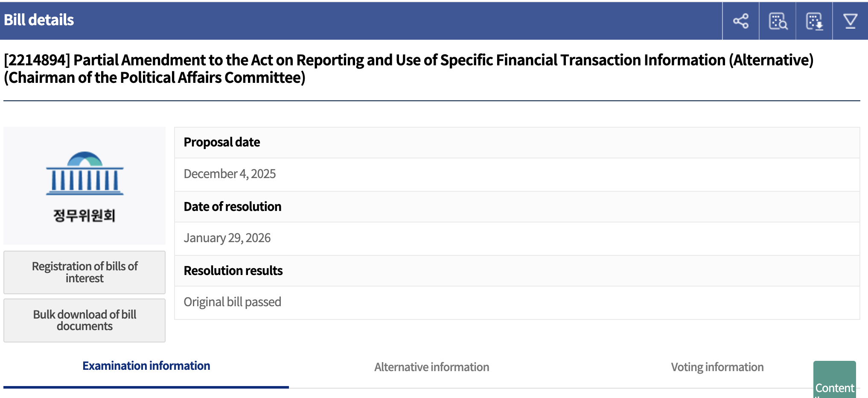Click the Date of resolution label
This screenshot has width=868, height=398.
click(x=233, y=207)
